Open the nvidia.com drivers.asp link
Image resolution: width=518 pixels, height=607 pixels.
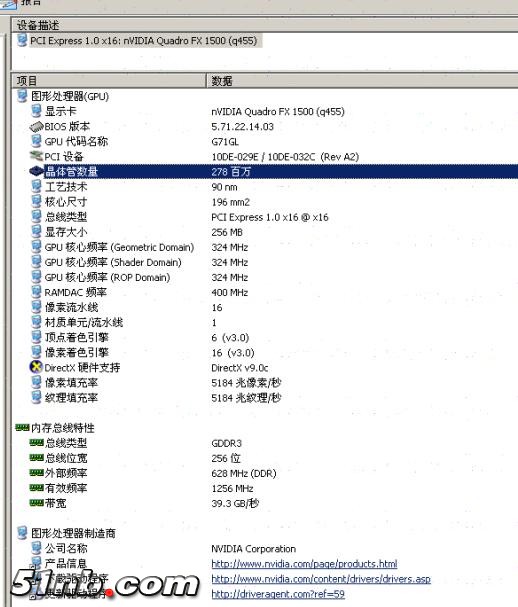[x=321, y=579]
